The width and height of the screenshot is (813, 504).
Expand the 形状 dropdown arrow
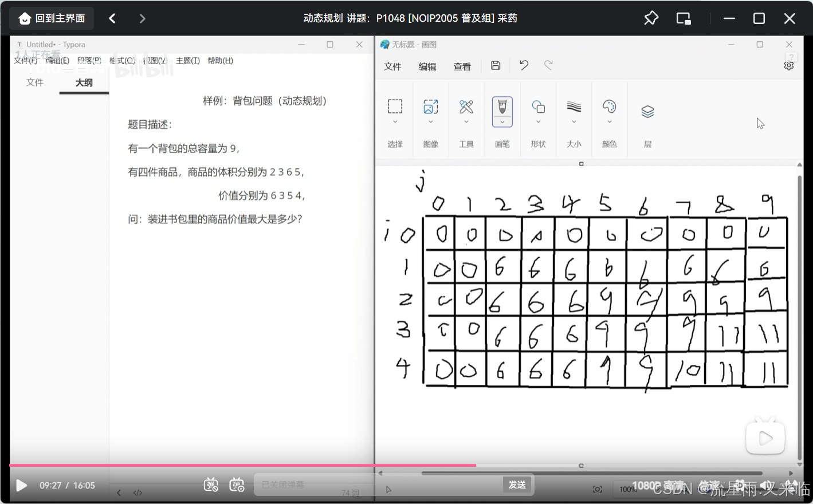pyautogui.click(x=538, y=122)
